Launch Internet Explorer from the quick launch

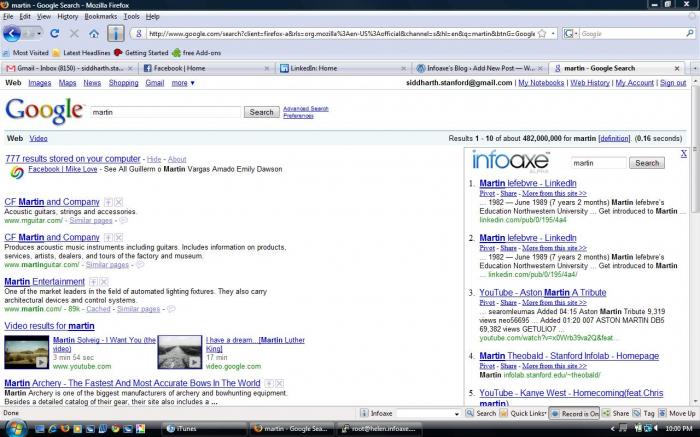(52, 429)
